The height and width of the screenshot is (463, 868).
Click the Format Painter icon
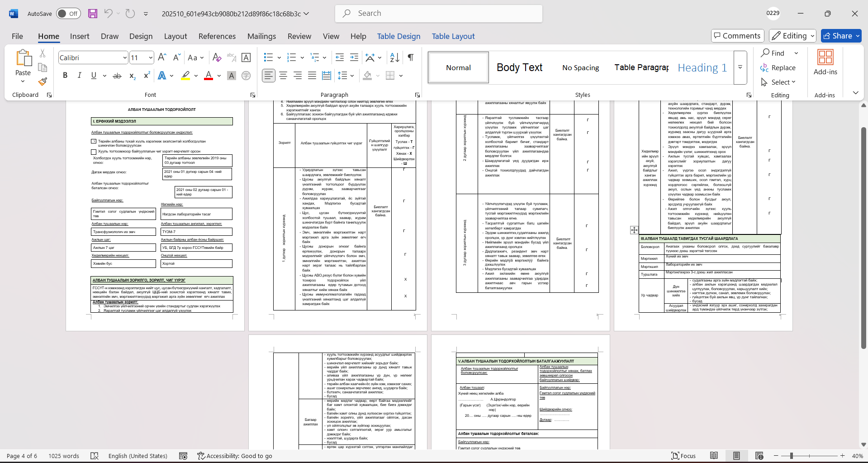(43, 81)
